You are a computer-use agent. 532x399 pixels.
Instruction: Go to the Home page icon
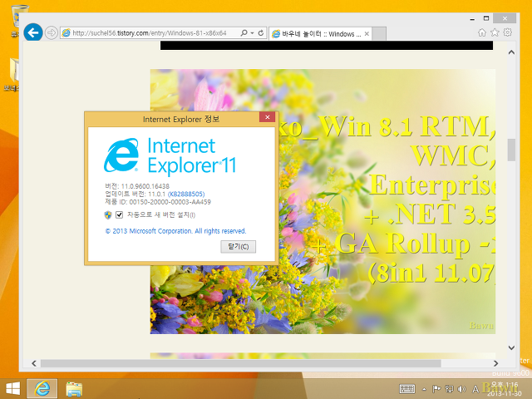pos(482,32)
